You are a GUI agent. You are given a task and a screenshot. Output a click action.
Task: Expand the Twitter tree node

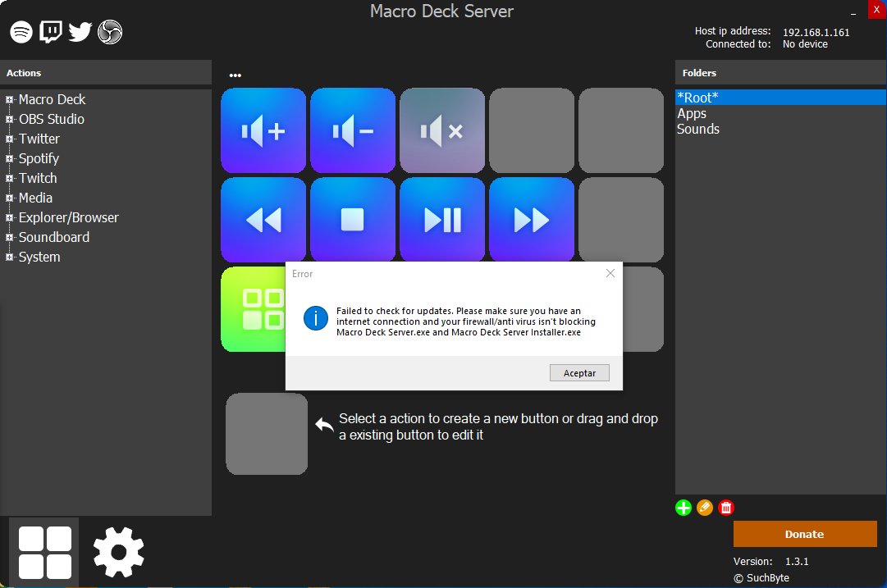pos(9,139)
